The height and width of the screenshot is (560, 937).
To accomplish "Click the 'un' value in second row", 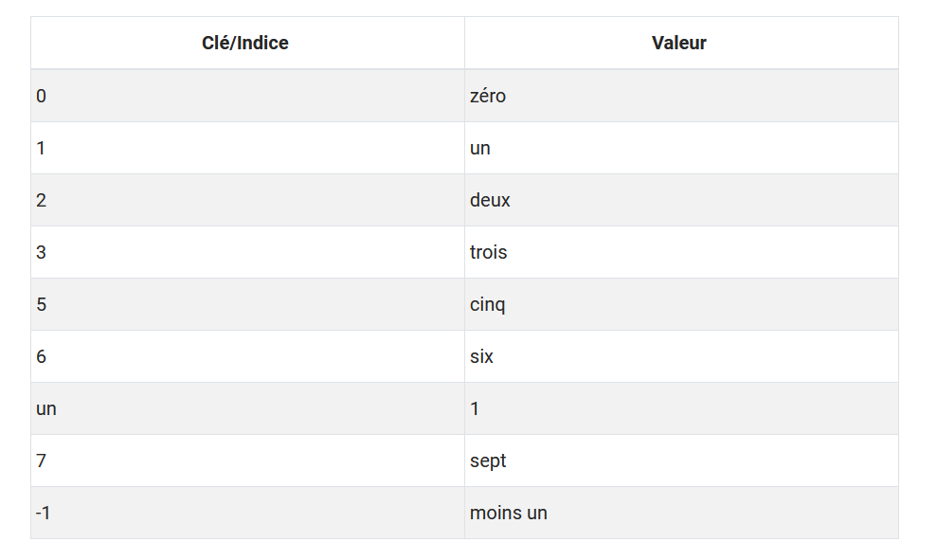I will coord(480,148).
